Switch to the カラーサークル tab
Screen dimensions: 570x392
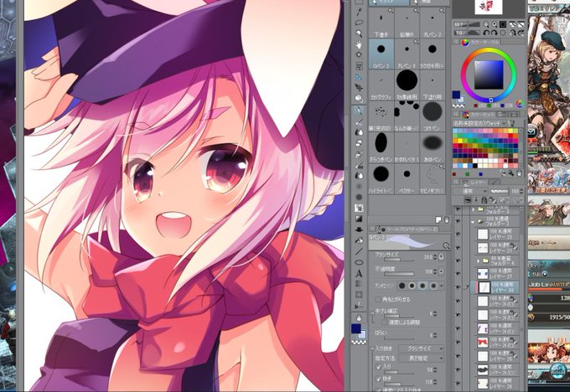pyautogui.click(x=479, y=42)
